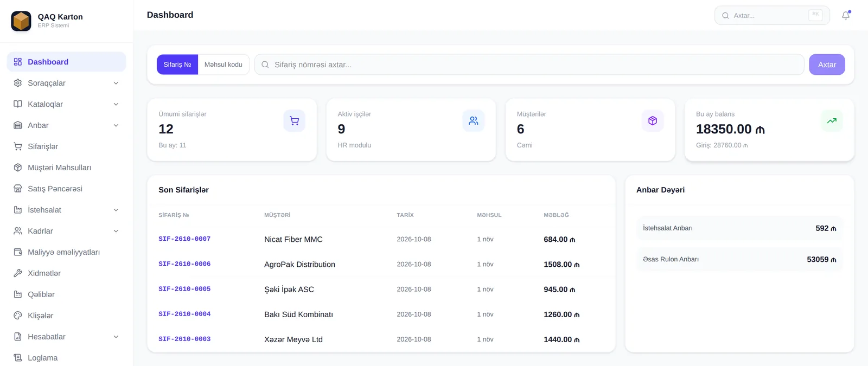Expand the Anbar menu chevron

pos(116,125)
